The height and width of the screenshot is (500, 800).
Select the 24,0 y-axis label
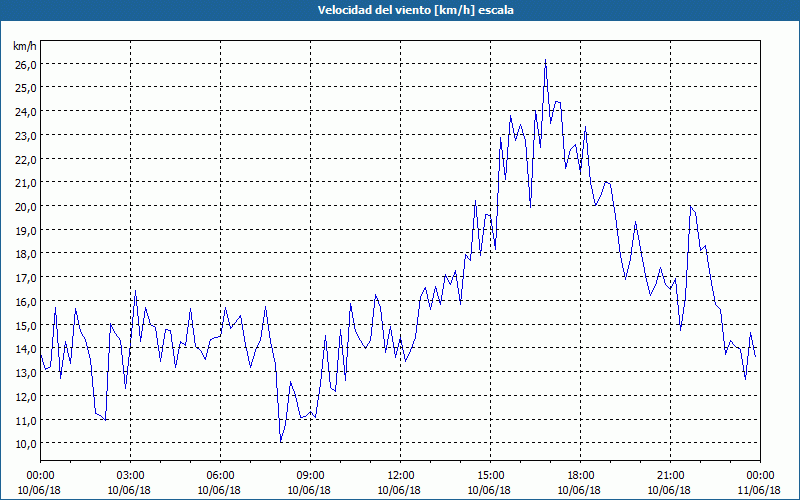[24, 111]
